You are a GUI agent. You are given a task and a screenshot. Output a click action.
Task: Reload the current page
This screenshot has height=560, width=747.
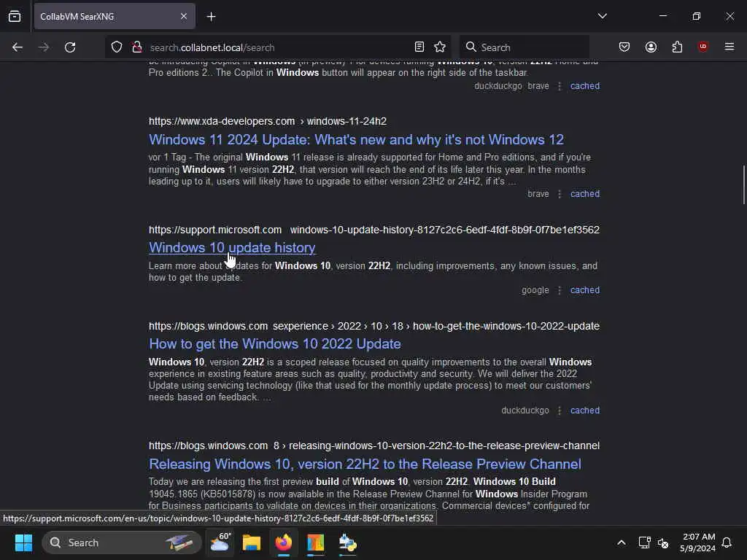[70, 47]
